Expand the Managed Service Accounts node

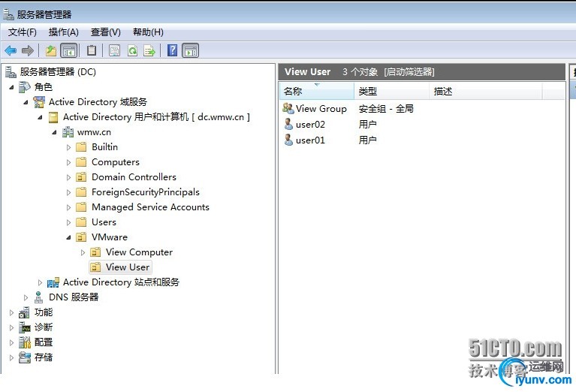coord(68,207)
